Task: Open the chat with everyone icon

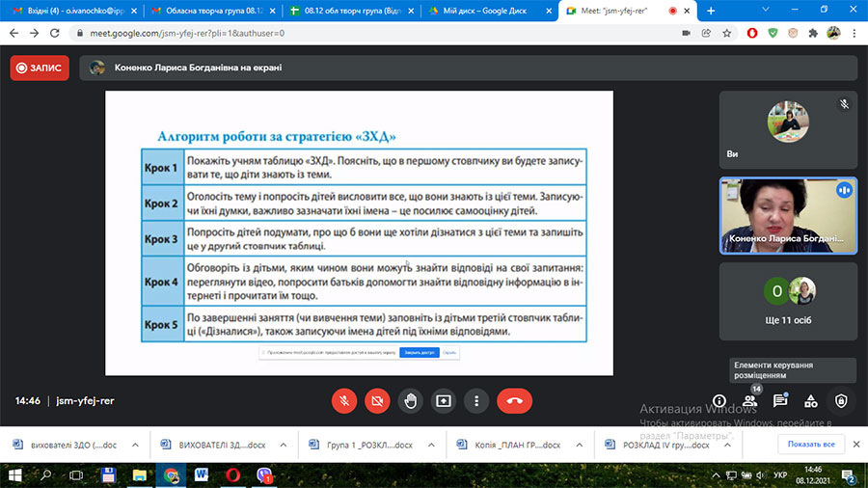Action: click(780, 401)
